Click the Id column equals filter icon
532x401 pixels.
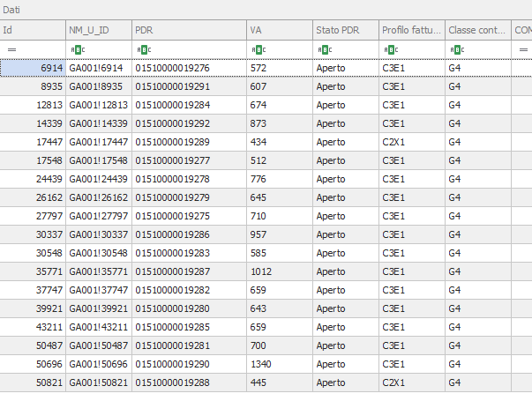coord(11,50)
